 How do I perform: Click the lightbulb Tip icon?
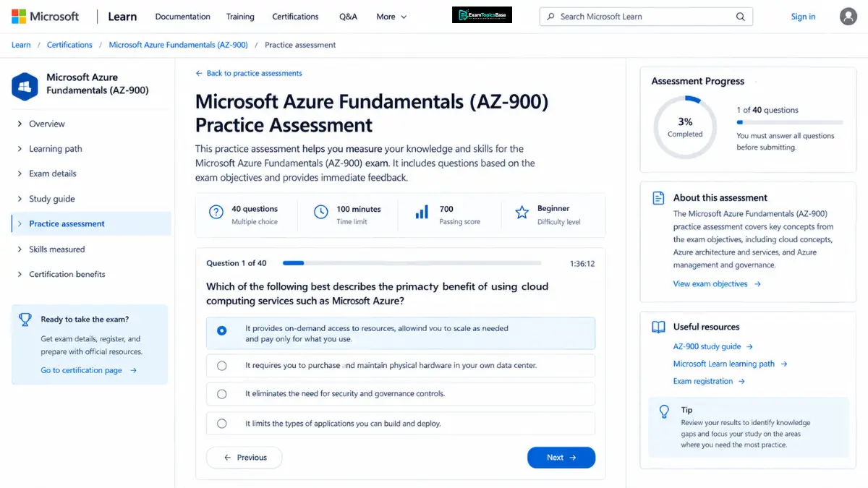664,411
